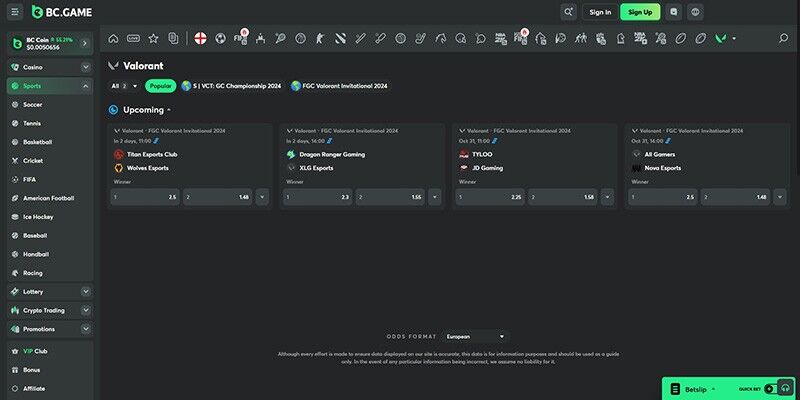Image resolution: width=800 pixels, height=400 pixels.
Task: Open the headset support icon
Action: point(786,389)
